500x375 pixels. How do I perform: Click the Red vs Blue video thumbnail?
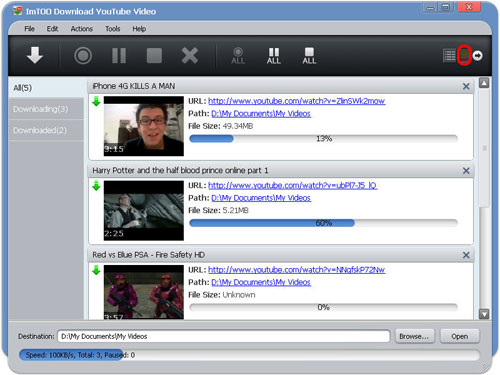[x=144, y=292]
